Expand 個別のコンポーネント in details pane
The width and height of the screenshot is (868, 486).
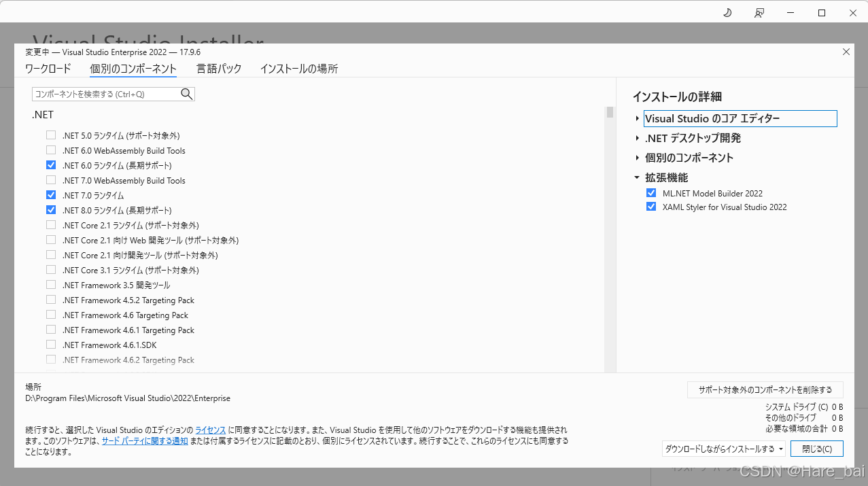point(637,158)
